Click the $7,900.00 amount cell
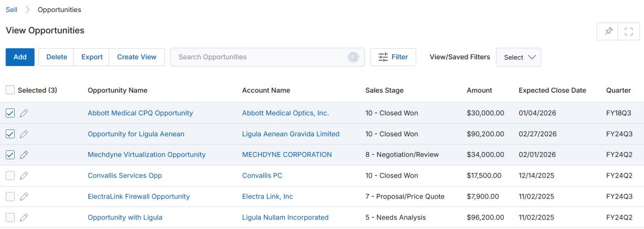Screen dimensions: 644x229 483,197
